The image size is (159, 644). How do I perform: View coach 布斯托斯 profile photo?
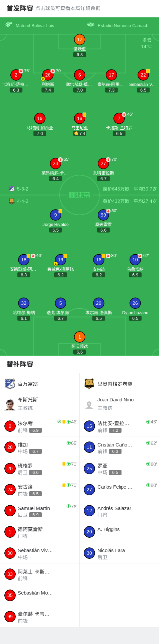(10, 405)
